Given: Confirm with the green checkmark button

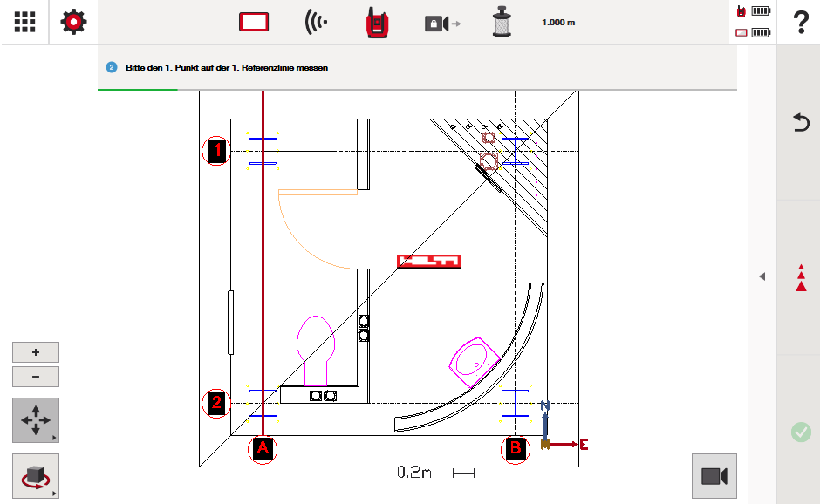Looking at the screenshot, I should [x=800, y=432].
